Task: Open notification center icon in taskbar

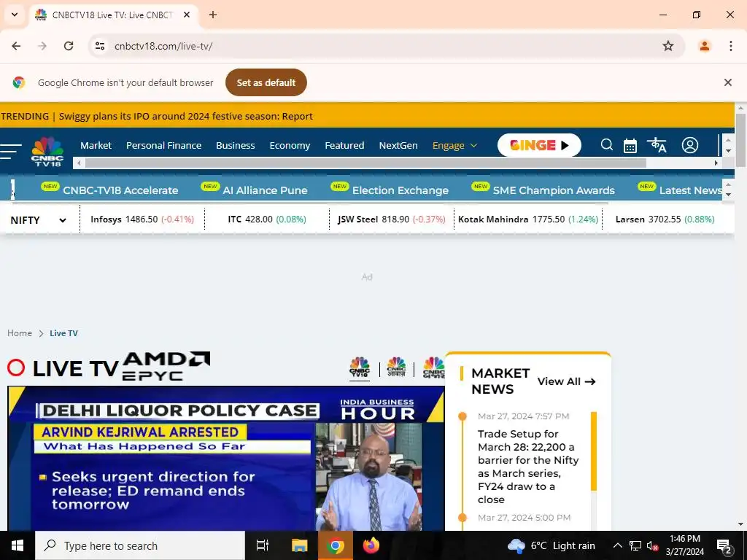Action: coord(724,545)
